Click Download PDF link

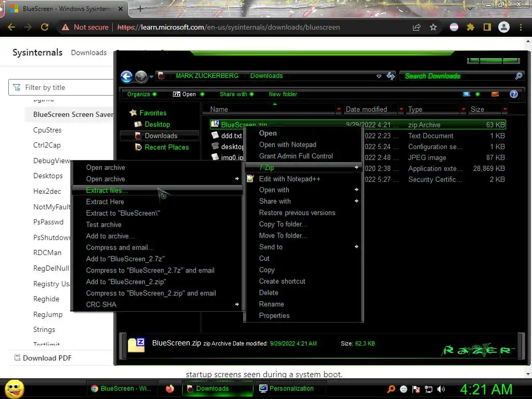[43, 358]
